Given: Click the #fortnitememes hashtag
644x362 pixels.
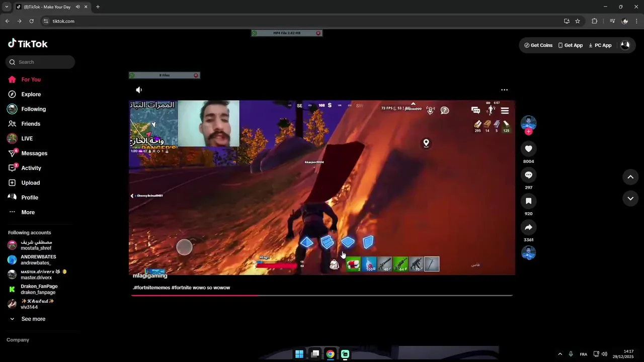Looking at the screenshot, I should pyautogui.click(x=152, y=288).
